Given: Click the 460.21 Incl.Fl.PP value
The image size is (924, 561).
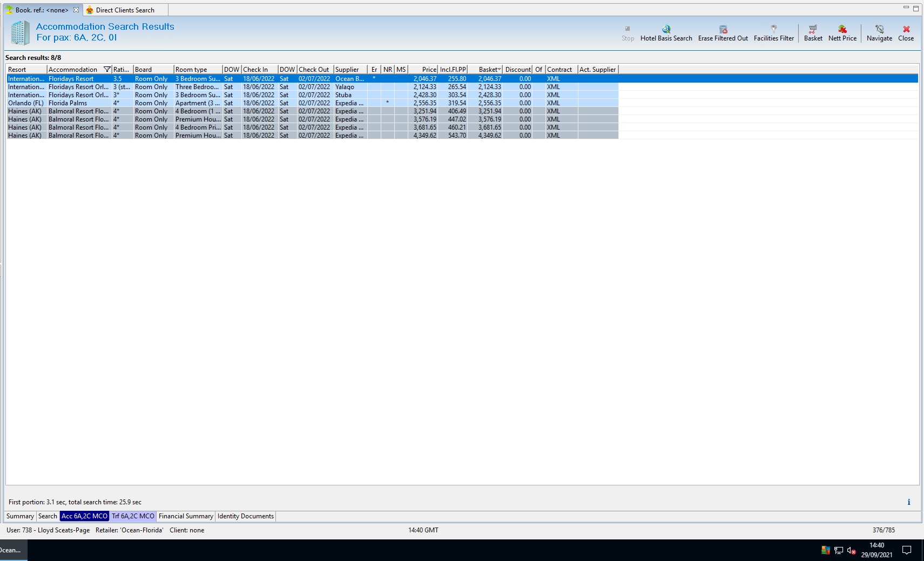Looking at the screenshot, I should point(457,127).
